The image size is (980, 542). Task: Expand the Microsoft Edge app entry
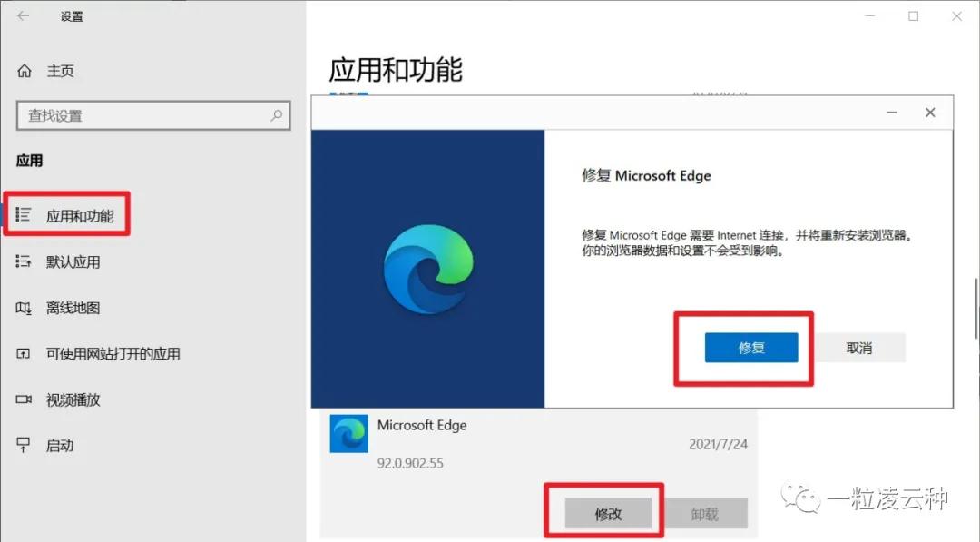pyautogui.click(x=422, y=425)
